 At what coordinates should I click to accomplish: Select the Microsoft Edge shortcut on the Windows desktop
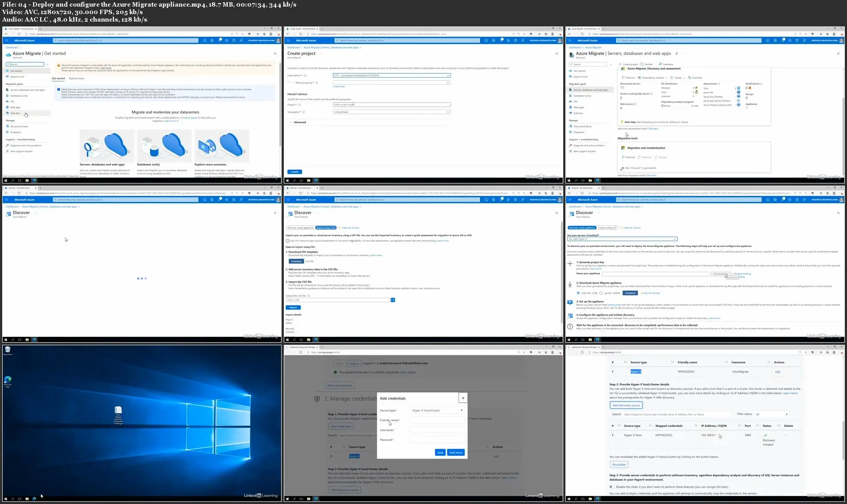coord(8,381)
